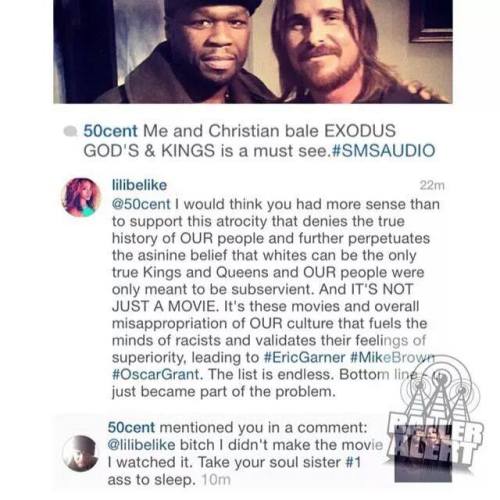Open the @lilibelike mention in the reply
500x500 pixels.
coord(142,445)
